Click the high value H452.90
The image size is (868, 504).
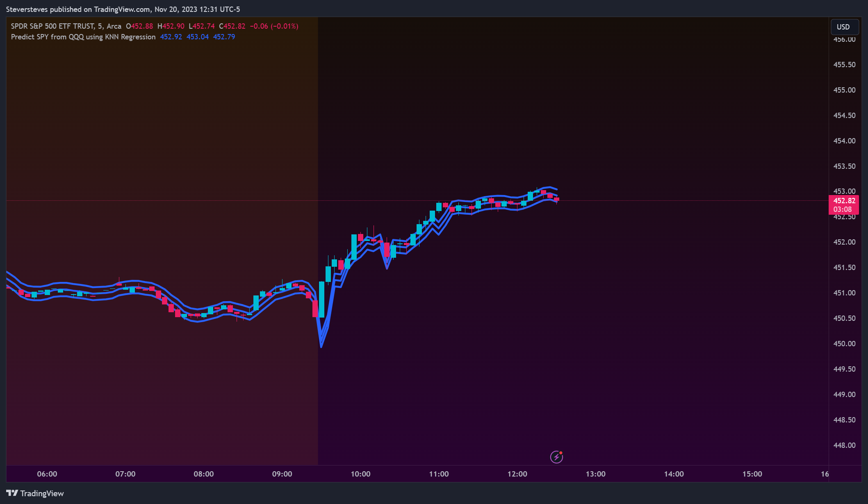[171, 26]
